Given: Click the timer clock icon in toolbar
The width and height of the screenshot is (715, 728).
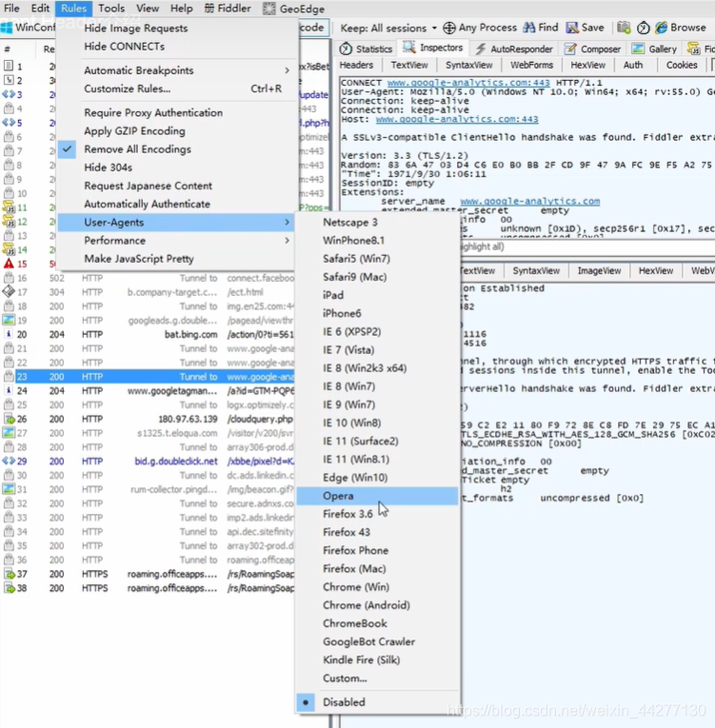Looking at the screenshot, I should (x=643, y=28).
